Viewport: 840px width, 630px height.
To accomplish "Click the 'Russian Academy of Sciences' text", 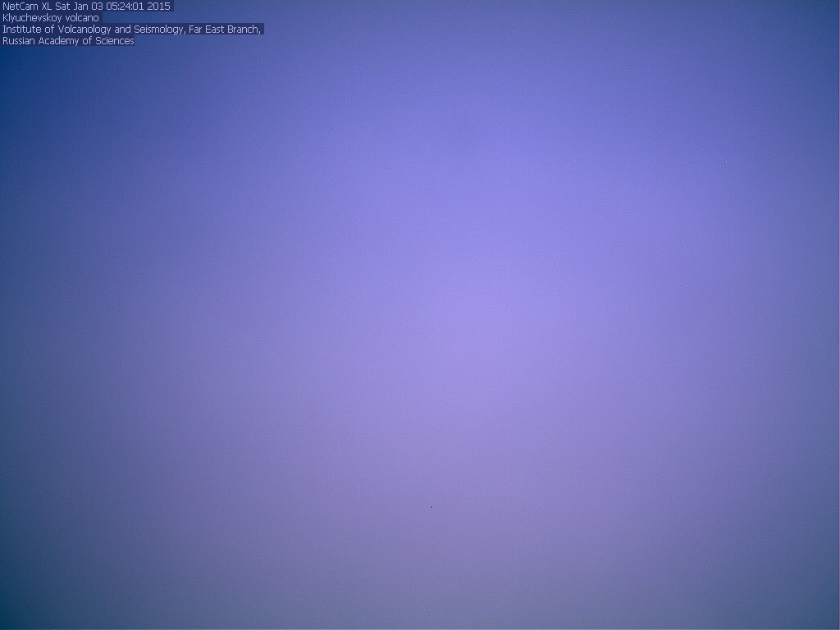I will click(68, 41).
